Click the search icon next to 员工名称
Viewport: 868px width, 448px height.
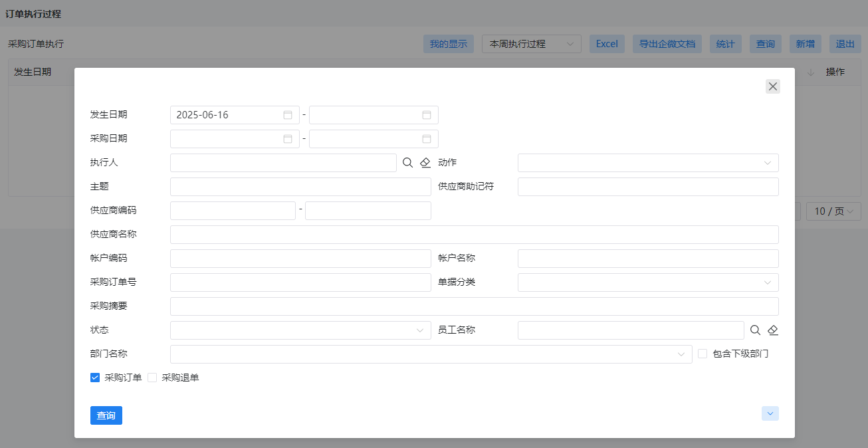tap(756, 330)
